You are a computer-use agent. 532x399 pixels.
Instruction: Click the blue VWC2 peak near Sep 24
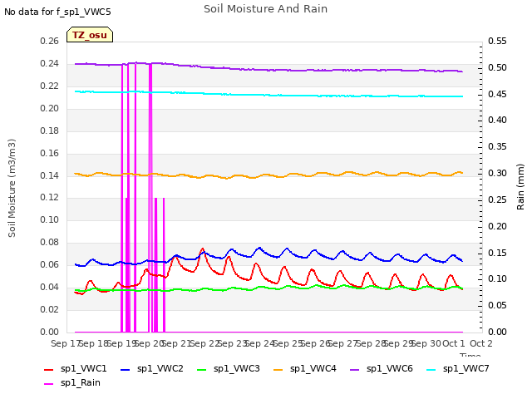tap(259, 248)
